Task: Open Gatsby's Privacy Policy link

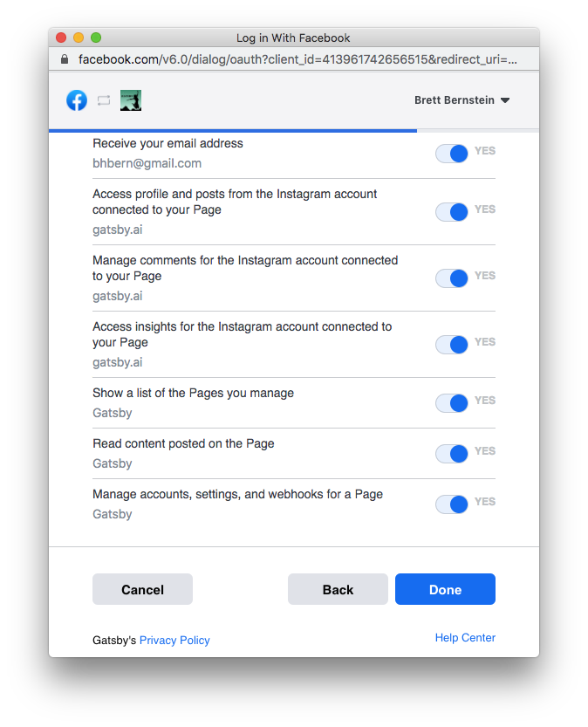Action: point(174,641)
